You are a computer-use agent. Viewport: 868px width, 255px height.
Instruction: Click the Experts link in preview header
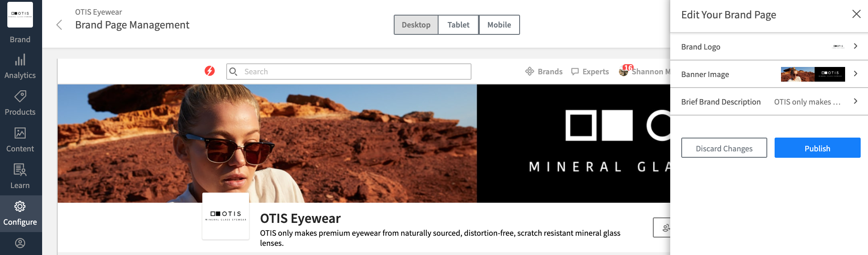click(596, 72)
